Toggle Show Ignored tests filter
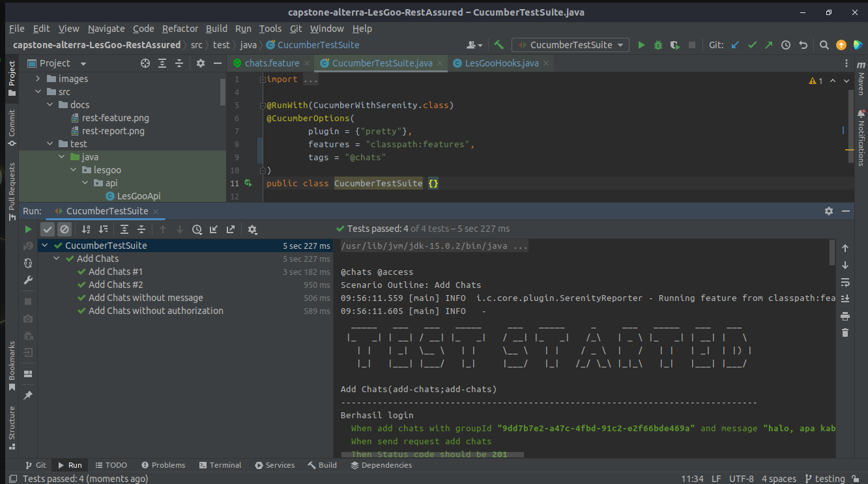The width and height of the screenshot is (868, 484). click(x=63, y=229)
